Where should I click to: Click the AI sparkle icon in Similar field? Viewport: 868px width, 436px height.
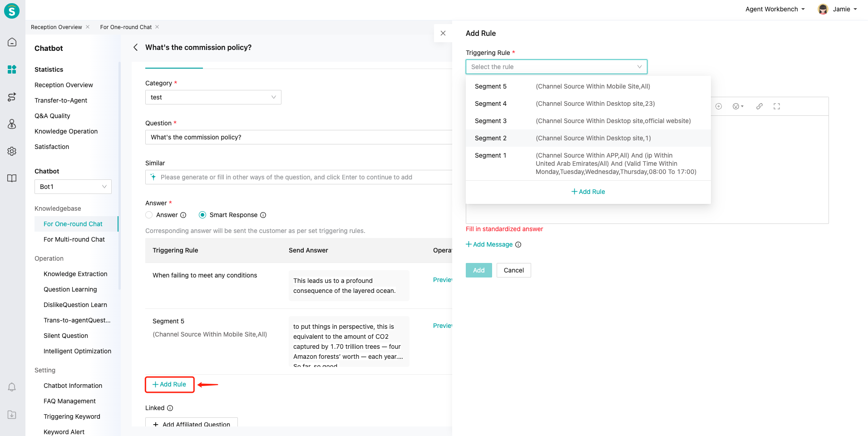tap(153, 177)
